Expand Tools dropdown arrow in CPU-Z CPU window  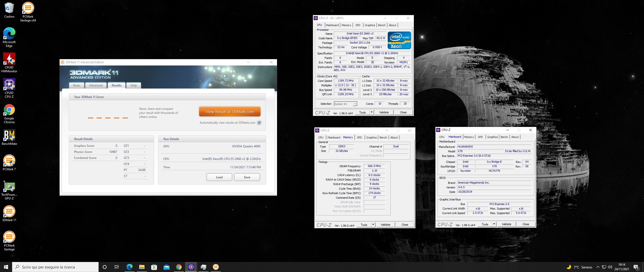click(372, 112)
